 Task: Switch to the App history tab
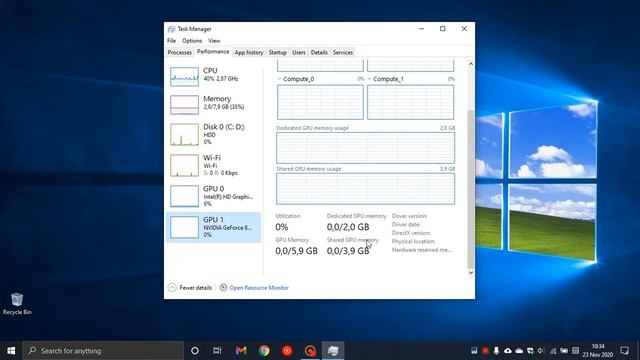249,53
